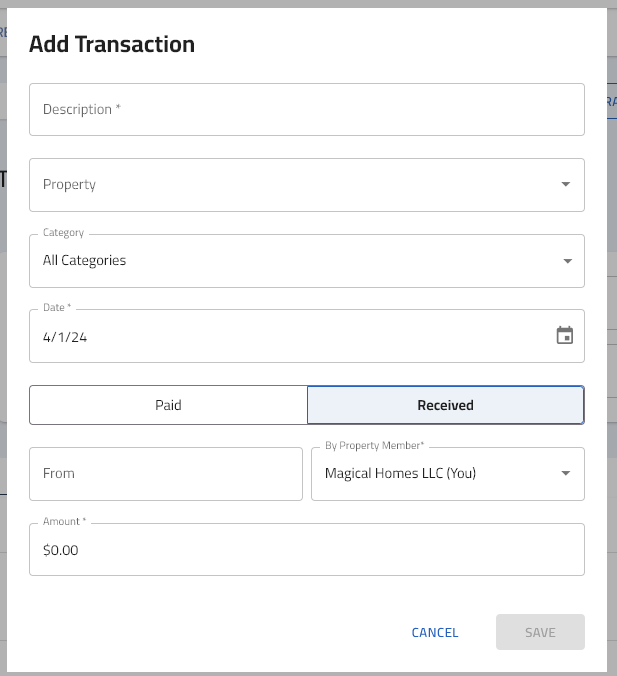Screen dimensions: 617x676
Task: Switch transaction type to Paid
Action: point(168,405)
